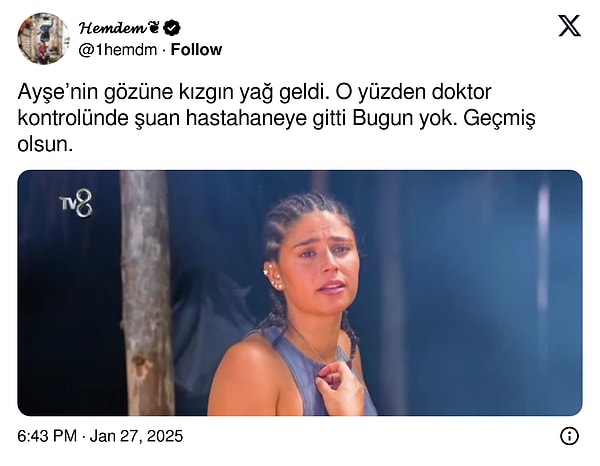Viewport: 600px width, 466px height.
Task: Click the word doktor in the tweet
Action: (x=461, y=92)
